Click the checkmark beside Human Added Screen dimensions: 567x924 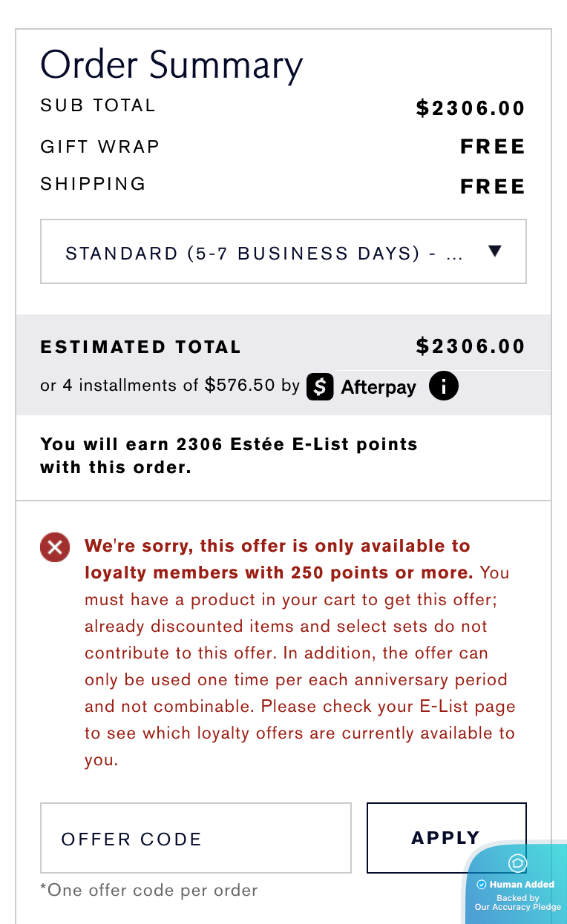(x=481, y=885)
